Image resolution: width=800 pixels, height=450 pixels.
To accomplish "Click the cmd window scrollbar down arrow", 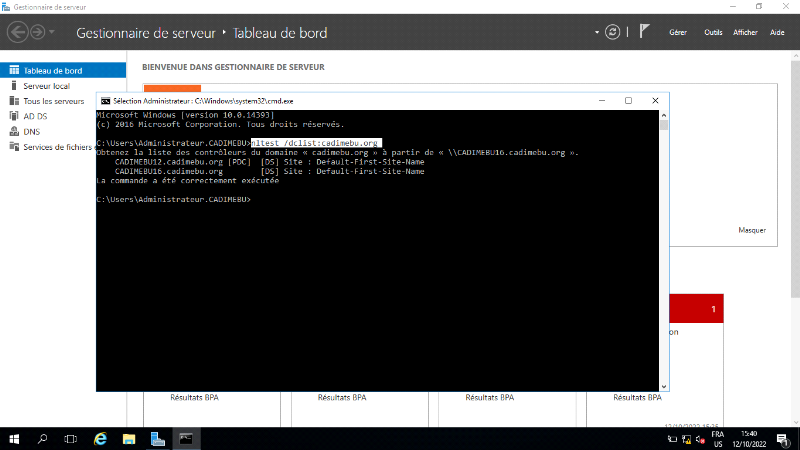I will coord(664,387).
